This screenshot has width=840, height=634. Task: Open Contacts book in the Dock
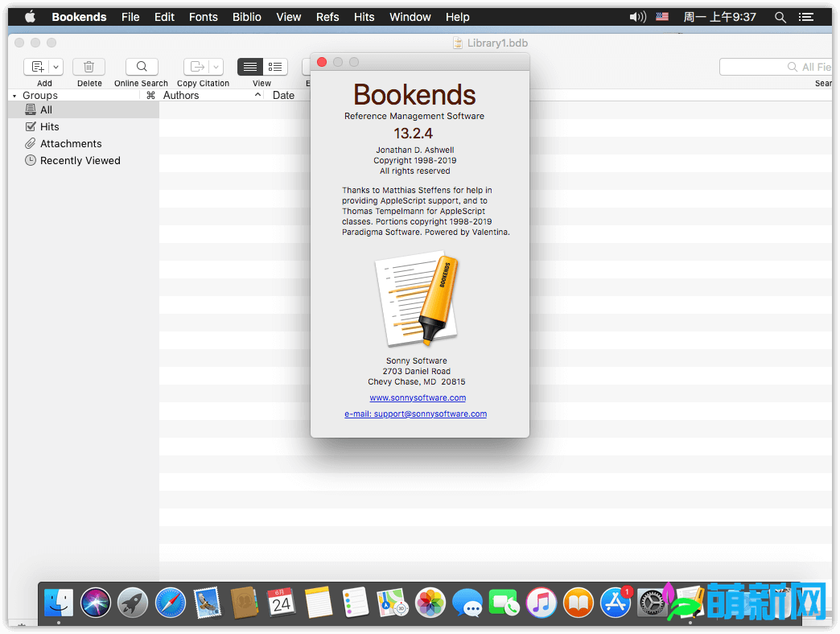(245, 603)
